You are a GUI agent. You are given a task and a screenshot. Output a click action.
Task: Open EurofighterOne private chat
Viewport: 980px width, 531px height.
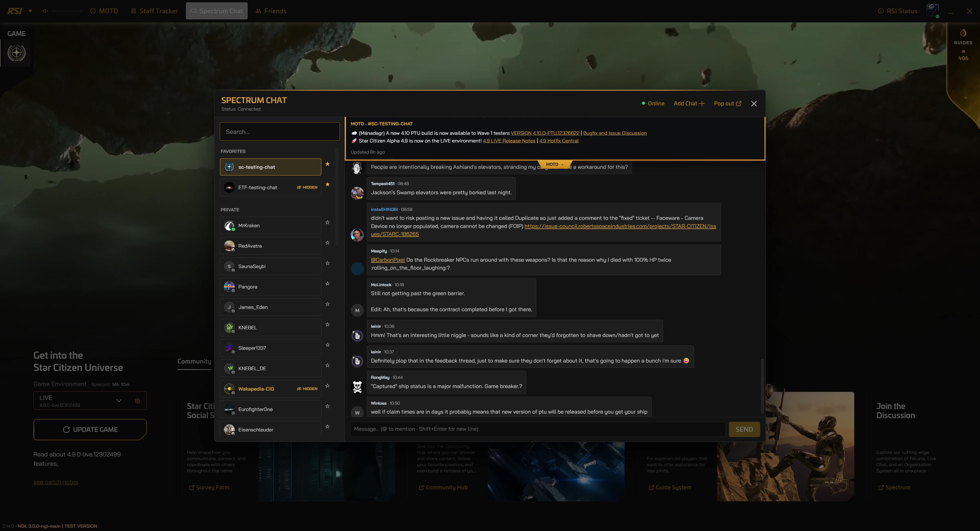[x=270, y=409]
